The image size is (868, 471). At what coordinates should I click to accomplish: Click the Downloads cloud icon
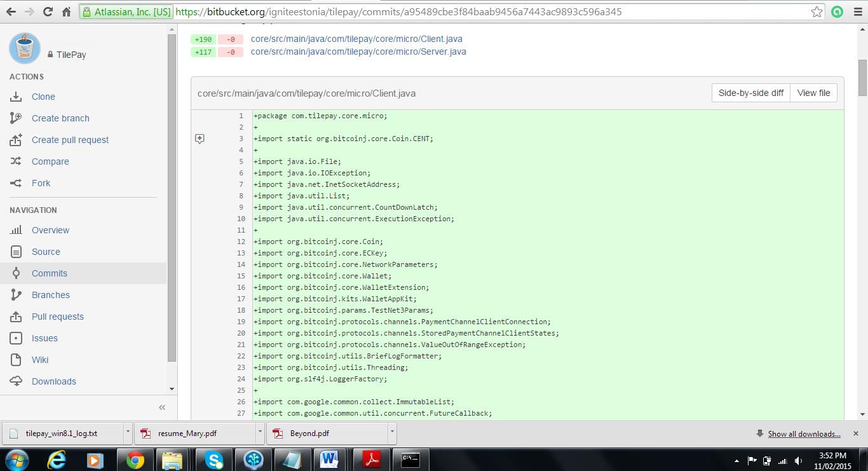pyautogui.click(x=17, y=381)
